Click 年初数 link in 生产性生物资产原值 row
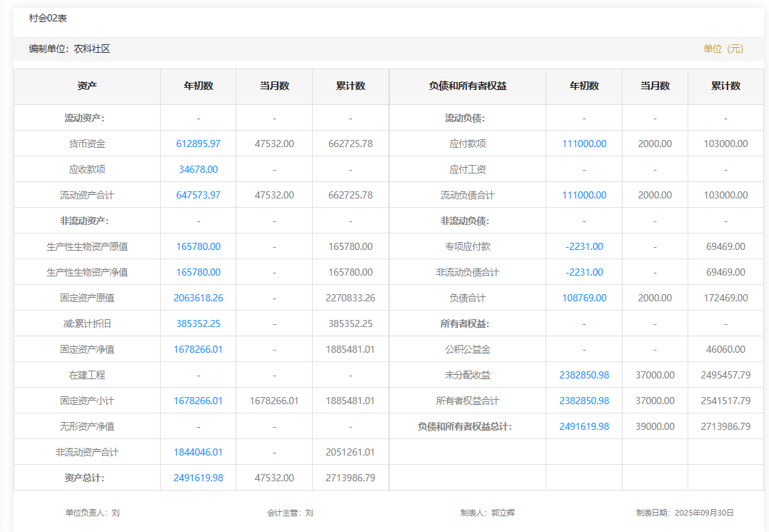 198,246
